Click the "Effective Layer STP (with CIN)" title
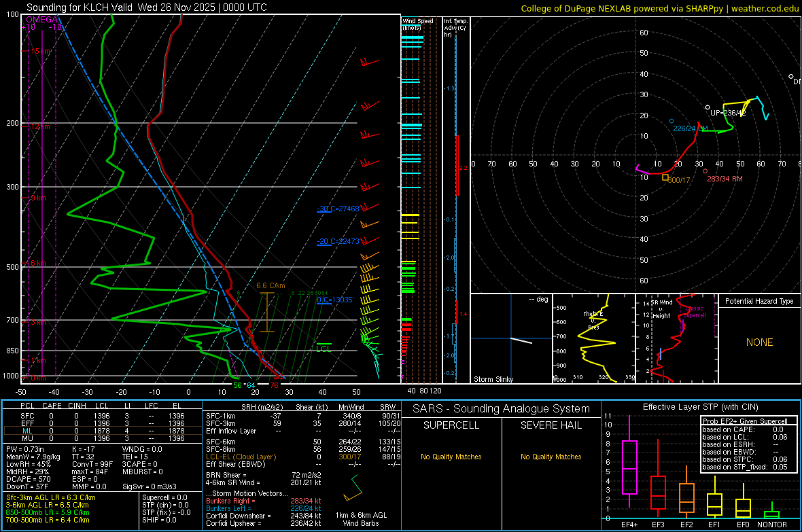The width and height of the screenshot is (802, 532). pos(700,407)
